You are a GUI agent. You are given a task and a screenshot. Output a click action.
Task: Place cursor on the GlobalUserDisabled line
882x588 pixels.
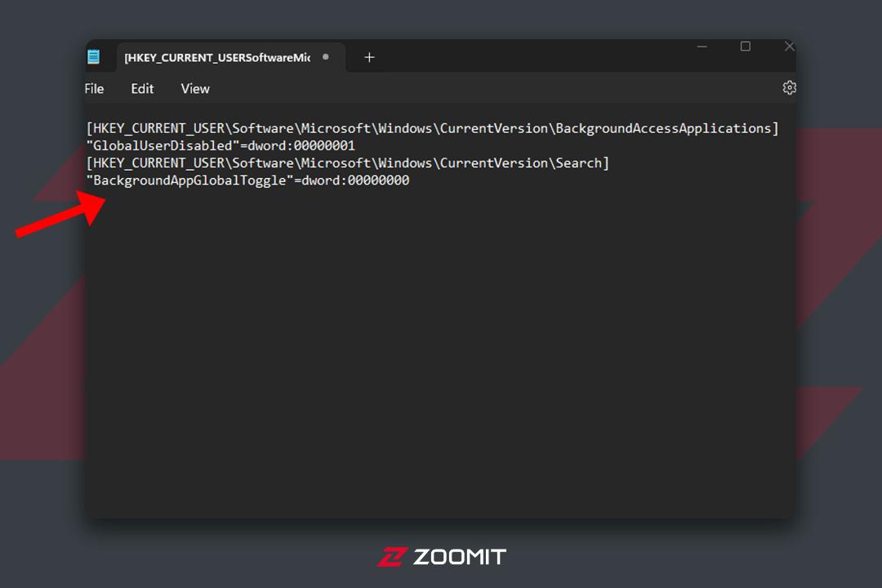(x=220, y=145)
